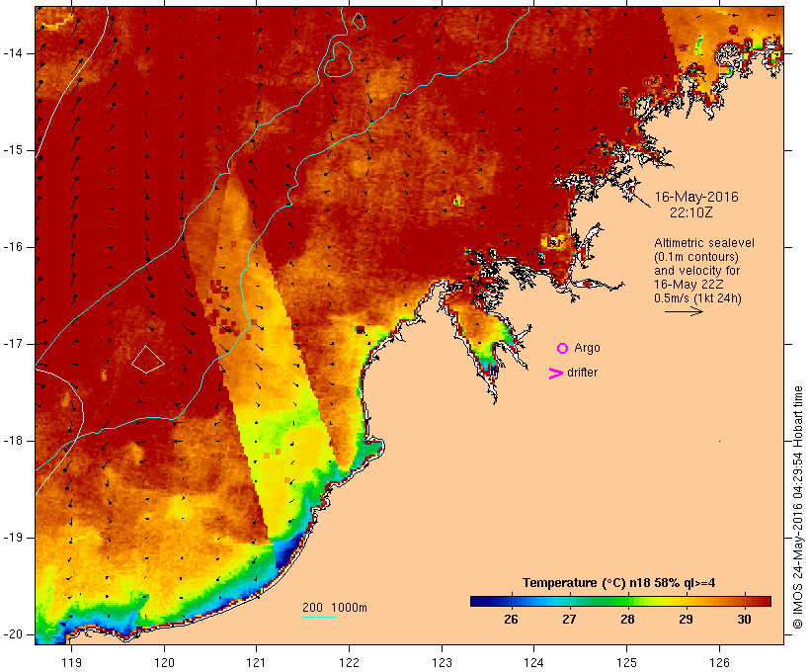Click longitude axis label 120

(x=164, y=662)
